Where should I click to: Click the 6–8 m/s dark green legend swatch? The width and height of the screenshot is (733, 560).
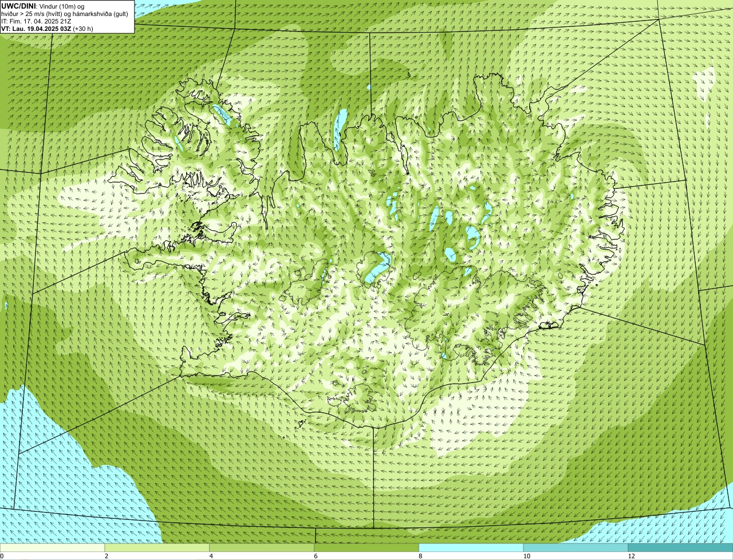coord(367,548)
